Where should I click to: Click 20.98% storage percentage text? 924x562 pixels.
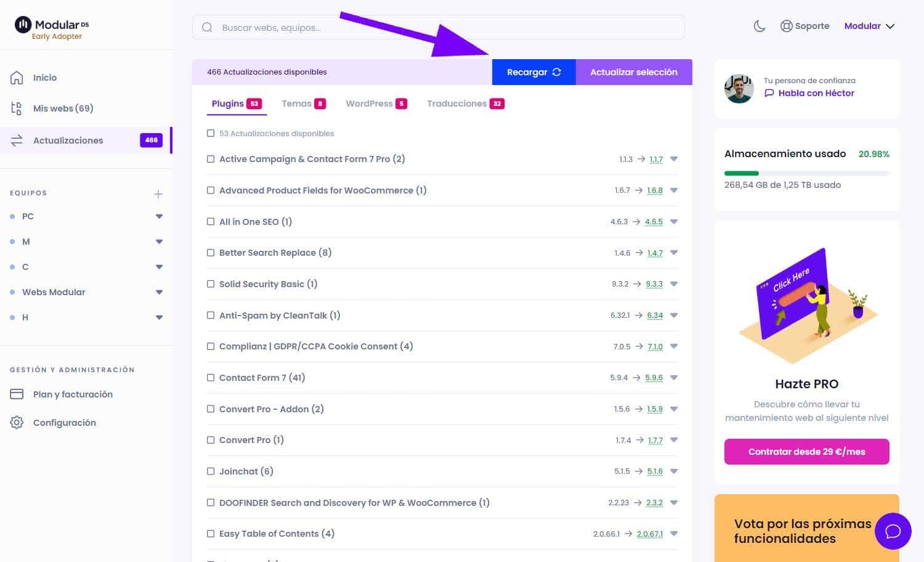click(874, 154)
